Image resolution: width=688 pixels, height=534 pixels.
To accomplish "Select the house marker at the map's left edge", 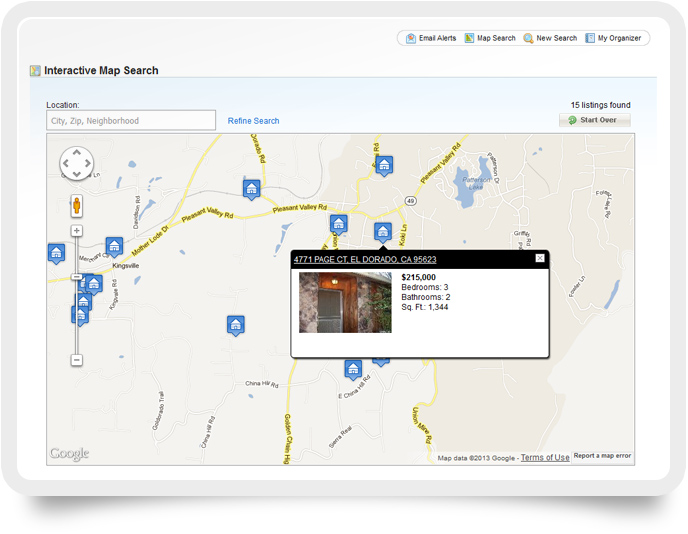I will pos(56,254).
